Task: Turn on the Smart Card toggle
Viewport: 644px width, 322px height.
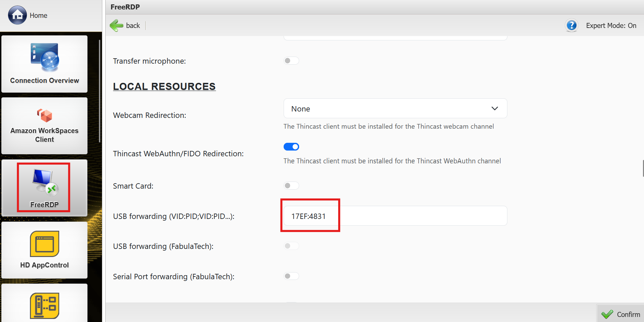Action: [x=291, y=186]
